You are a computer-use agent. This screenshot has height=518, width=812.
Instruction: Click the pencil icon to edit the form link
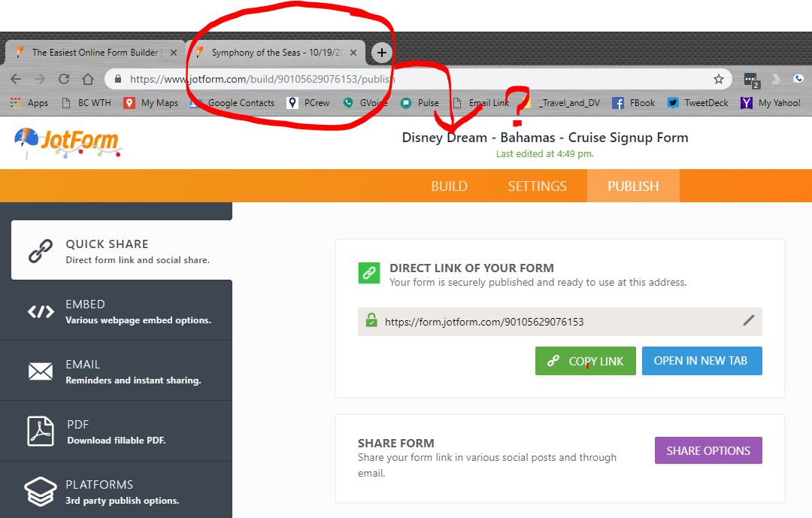[749, 321]
